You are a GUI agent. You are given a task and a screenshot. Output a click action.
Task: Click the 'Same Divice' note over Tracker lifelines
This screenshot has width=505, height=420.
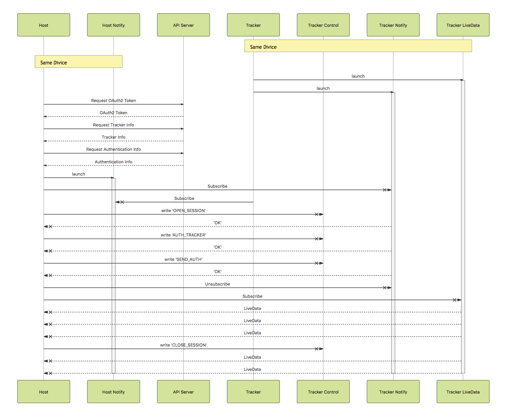[x=358, y=46]
